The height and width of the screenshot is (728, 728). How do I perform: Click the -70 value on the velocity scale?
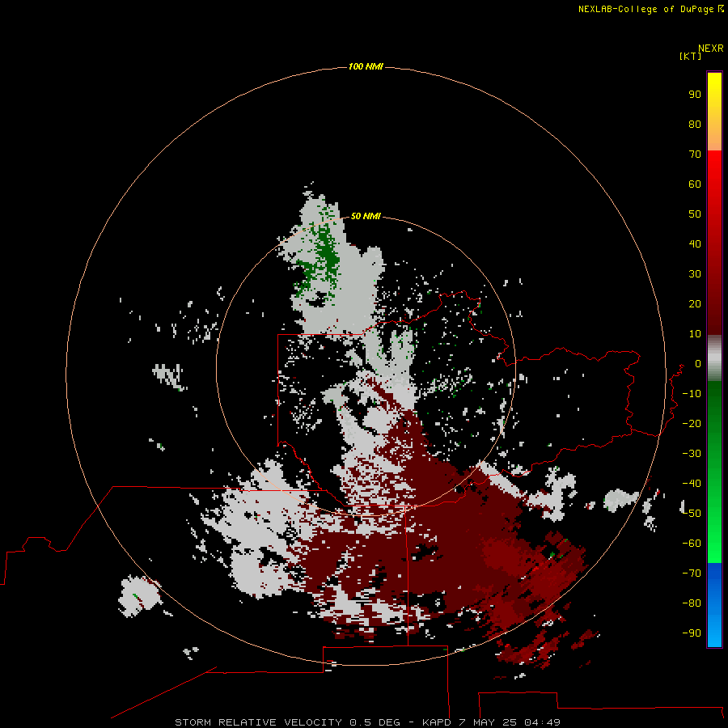(692, 574)
